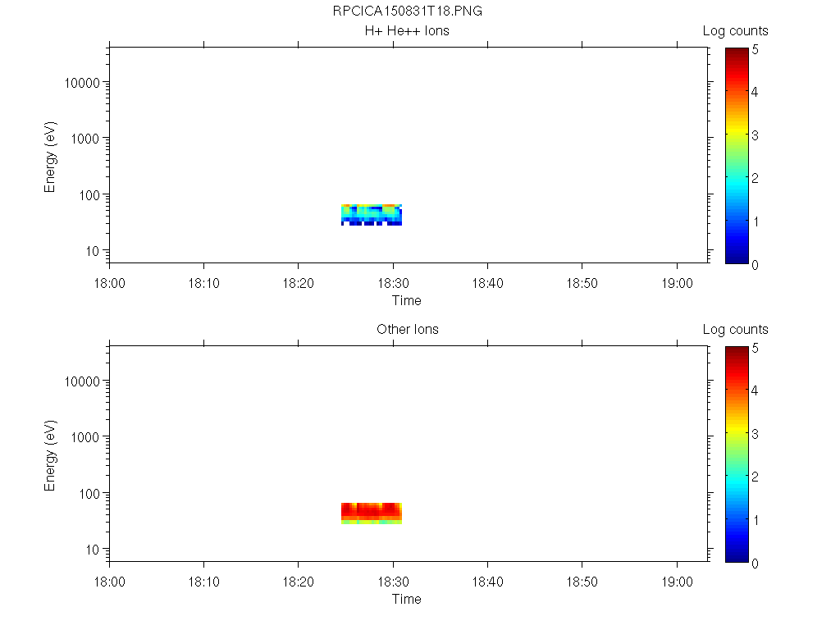Image resolution: width=840 pixels, height=630 pixels.
Task: Click the 2 label on H+ He++ color bar
Action: [x=755, y=178]
